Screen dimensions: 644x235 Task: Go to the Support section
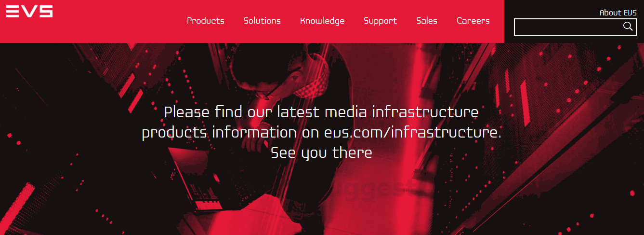coord(380,21)
